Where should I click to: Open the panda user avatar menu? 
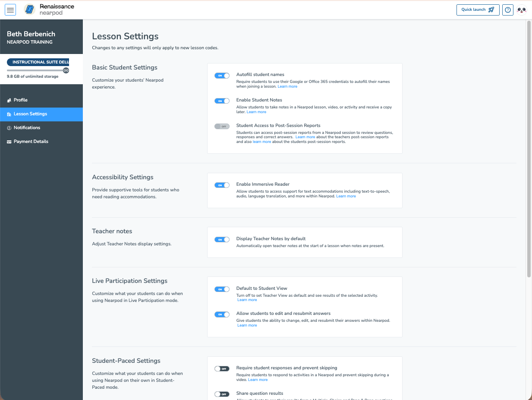pos(522,10)
